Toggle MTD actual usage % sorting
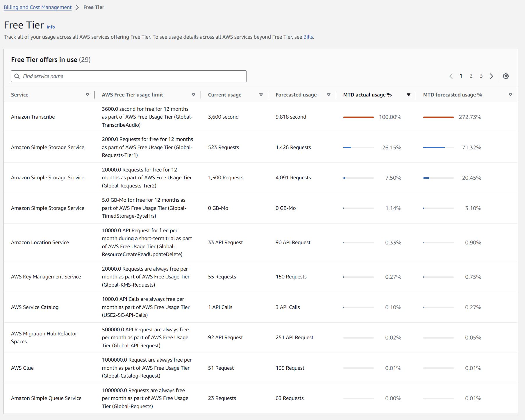The width and height of the screenshot is (525, 420). pos(408,95)
